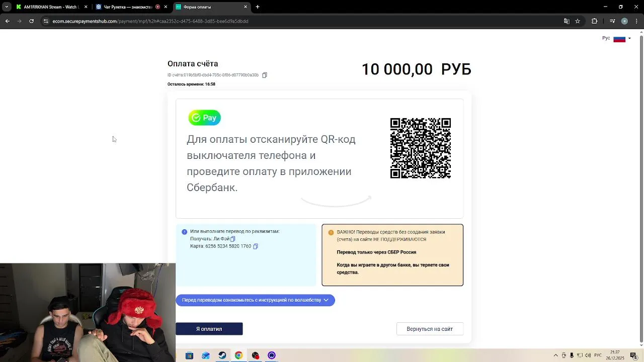Image resolution: width=644 pixels, height=362 pixels.
Task: Switch to AM1RRKHAN Stream tab
Action: [x=52, y=7]
